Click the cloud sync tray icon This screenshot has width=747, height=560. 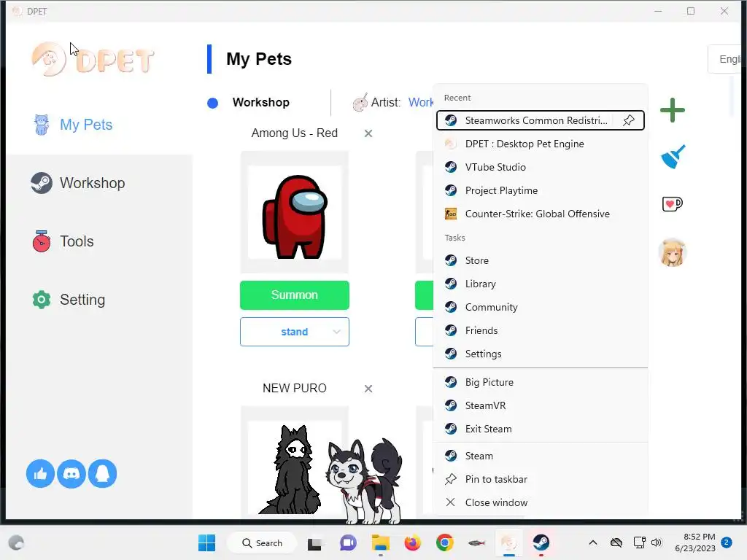point(616,542)
